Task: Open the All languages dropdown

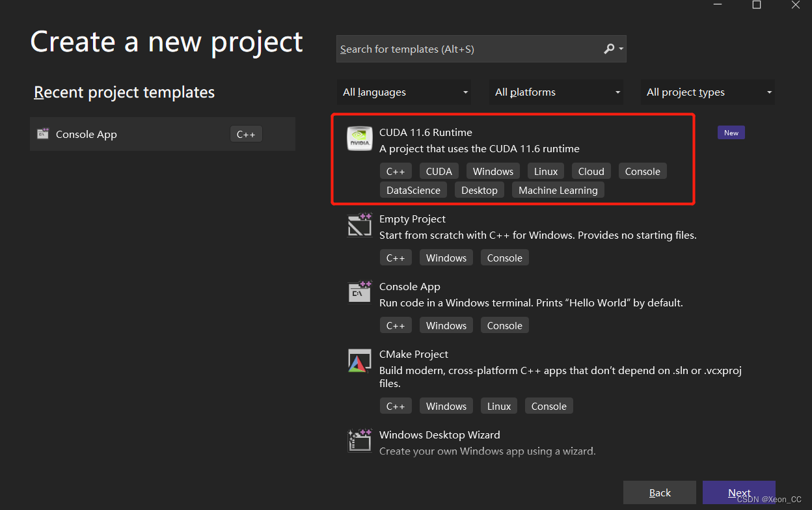Action: (404, 92)
